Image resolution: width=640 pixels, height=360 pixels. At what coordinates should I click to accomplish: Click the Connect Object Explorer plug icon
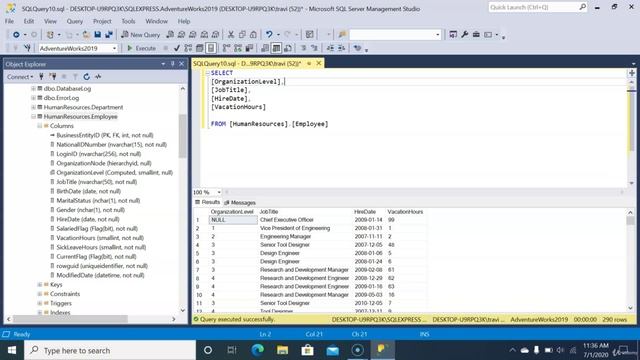pos(41,77)
